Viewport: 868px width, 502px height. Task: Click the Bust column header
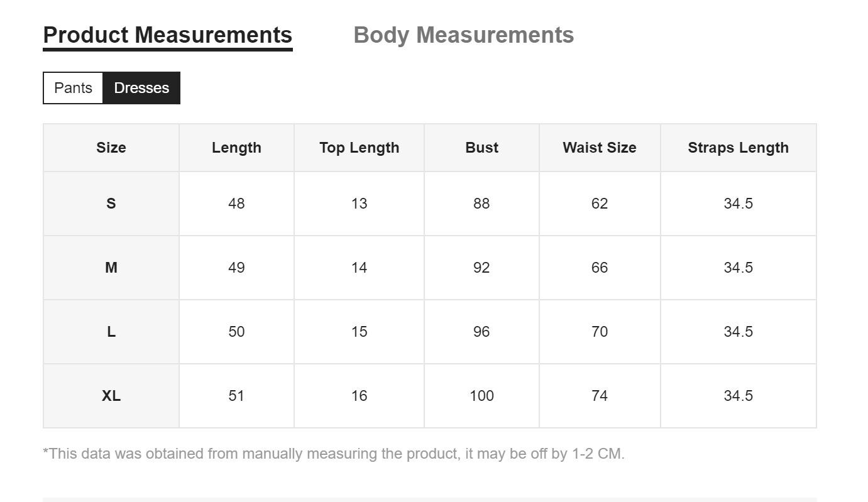click(x=481, y=148)
